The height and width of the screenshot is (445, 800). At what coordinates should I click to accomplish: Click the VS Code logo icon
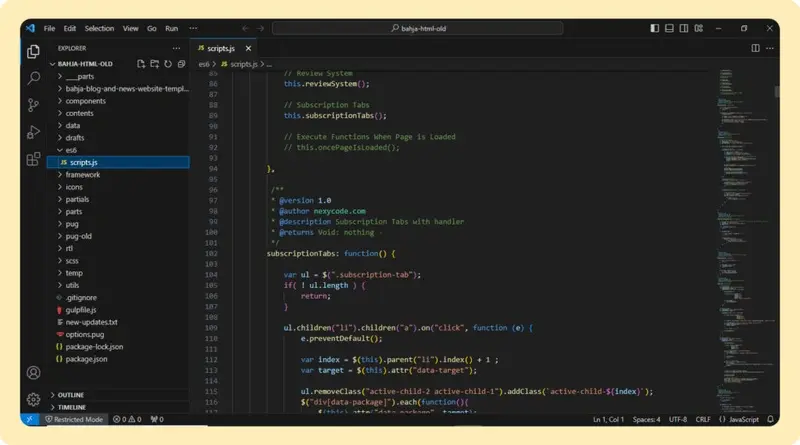coord(30,28)
